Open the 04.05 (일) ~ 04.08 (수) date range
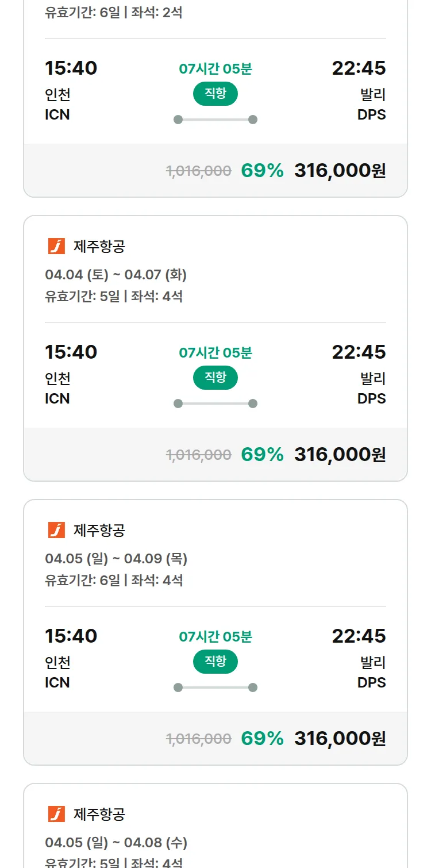This screenshot has width=431, height=868. click(116, 843)
